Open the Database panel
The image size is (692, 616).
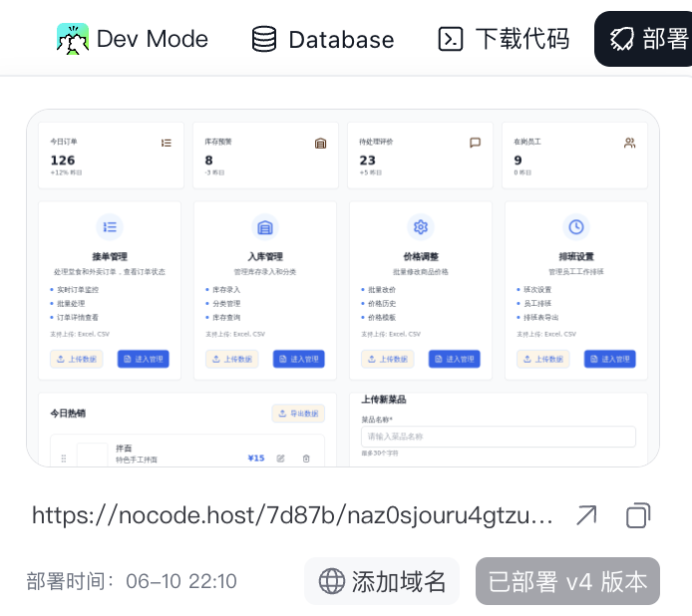(323, 39)
